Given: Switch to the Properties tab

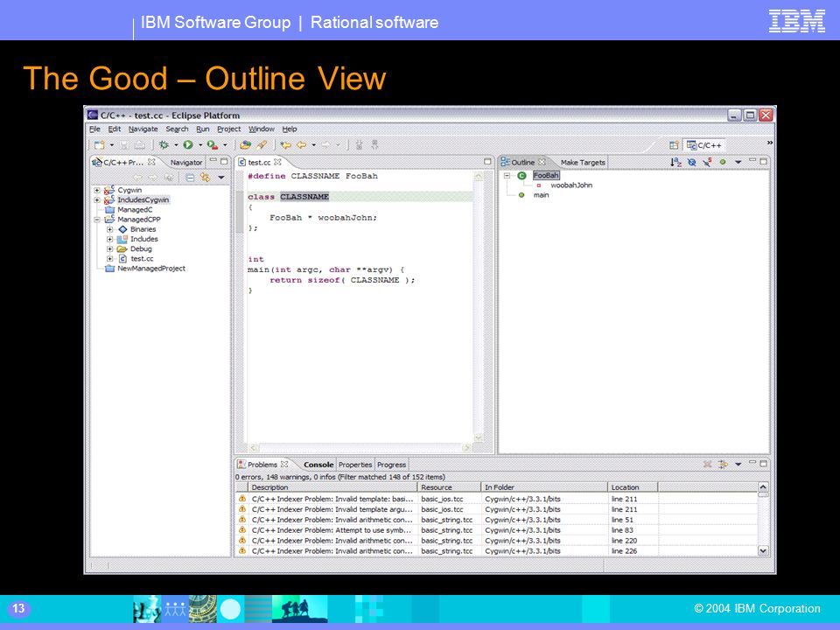Looking at the screenshot, I should pyautogui.click(x=355, y=465).
